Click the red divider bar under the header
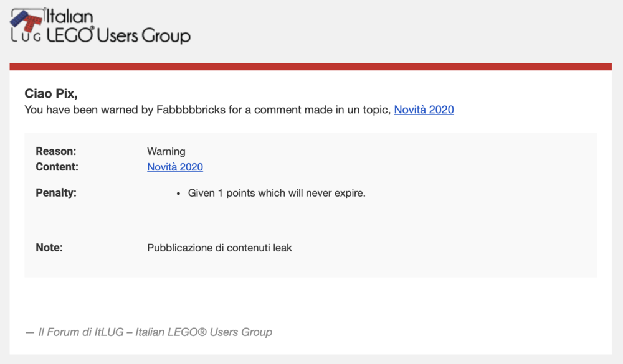Image resolution: width=623 pixels, height=364 pixels. 311,67
